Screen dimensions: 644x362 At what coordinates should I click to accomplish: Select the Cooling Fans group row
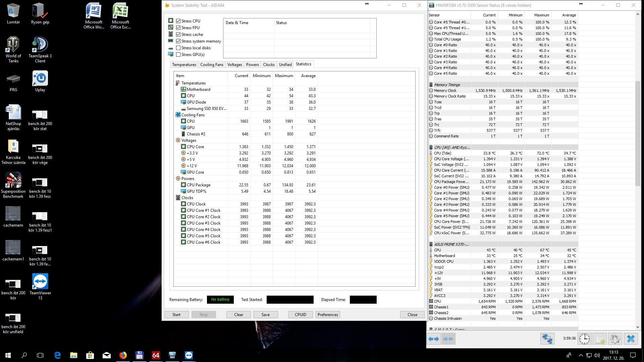[x=193, y=115]
